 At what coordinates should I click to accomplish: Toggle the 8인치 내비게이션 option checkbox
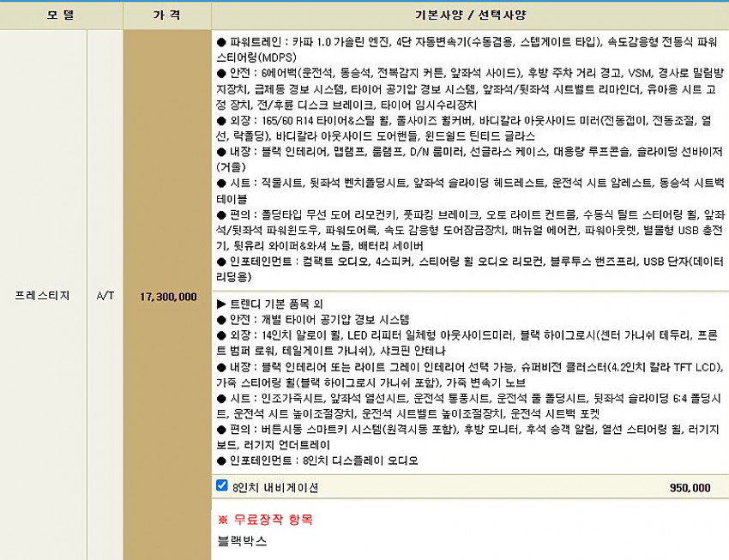click(222, 486)
